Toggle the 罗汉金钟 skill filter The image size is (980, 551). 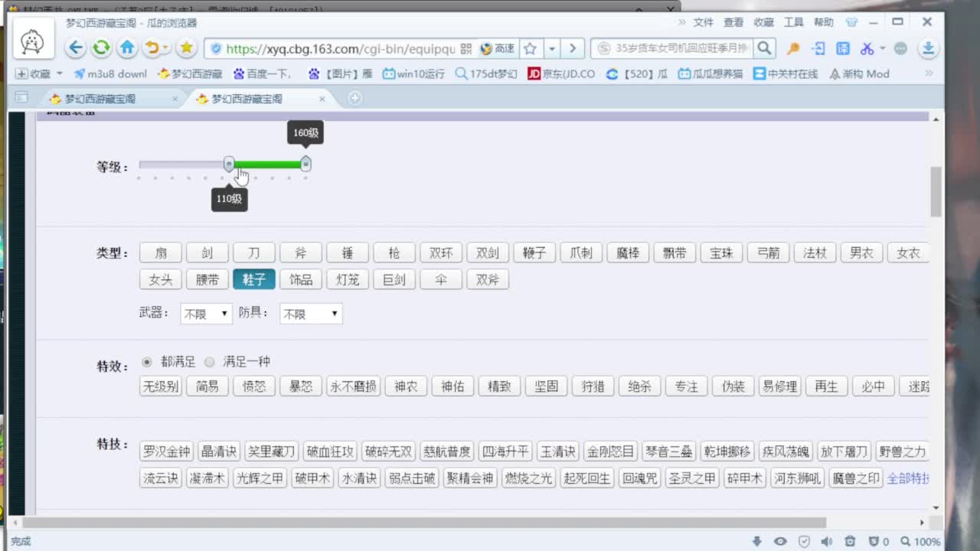coord(167,452)
